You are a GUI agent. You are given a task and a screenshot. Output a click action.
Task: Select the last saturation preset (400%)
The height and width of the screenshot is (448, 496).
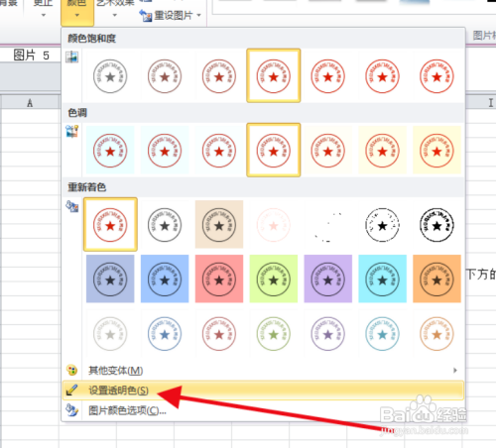[x=436, y=76]
